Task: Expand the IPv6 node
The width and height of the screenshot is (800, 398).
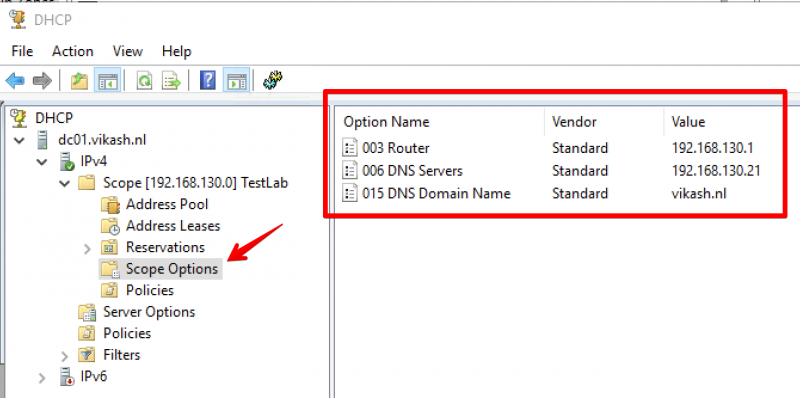Action: (x=42, y=378)
